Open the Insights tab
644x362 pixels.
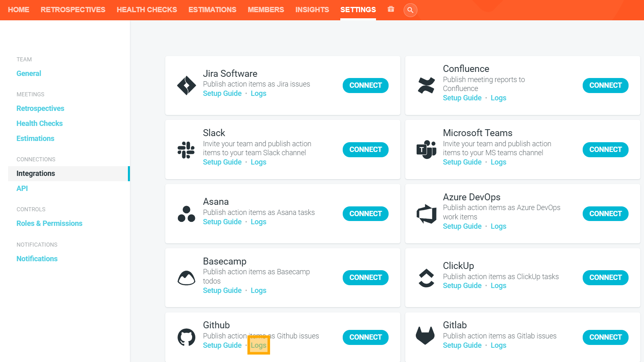point(312,10)
